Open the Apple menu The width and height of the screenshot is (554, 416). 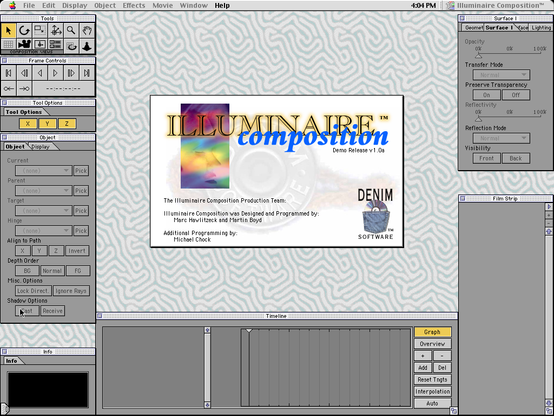(x=12, y=5)
